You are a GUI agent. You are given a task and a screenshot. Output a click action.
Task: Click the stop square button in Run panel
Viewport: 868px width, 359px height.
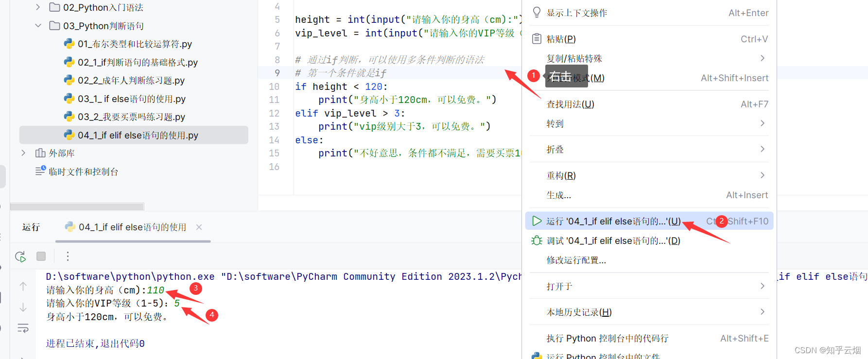[41, 256]
